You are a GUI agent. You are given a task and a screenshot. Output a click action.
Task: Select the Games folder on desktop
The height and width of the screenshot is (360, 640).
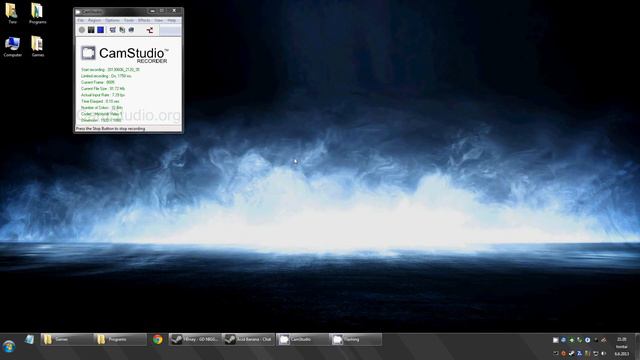coord(38,47)
